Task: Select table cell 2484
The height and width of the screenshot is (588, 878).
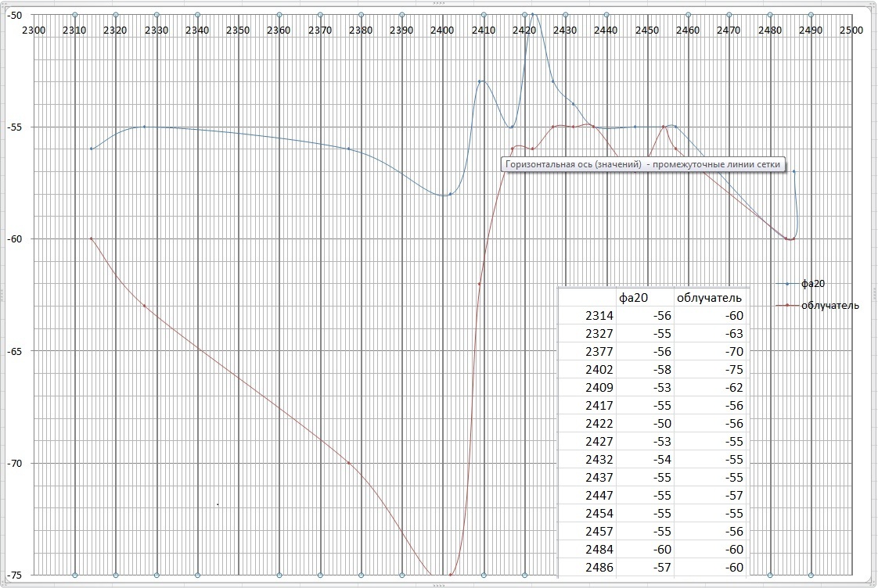Action: (599, 549)
